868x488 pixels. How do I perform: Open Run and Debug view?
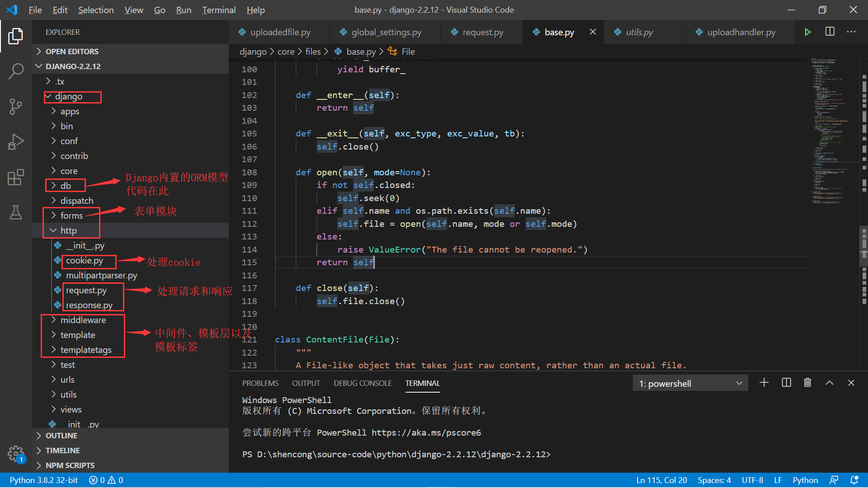(16, 142)
